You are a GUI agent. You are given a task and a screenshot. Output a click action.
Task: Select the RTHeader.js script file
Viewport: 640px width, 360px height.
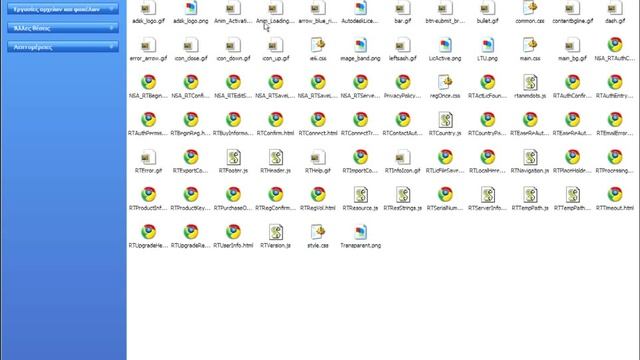tap(276, 157)
